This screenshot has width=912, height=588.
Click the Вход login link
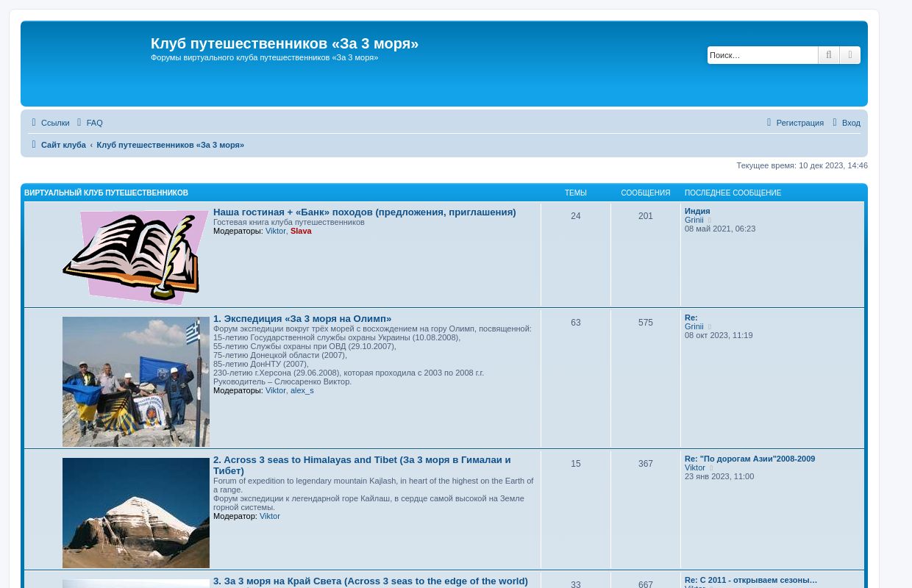(x=846, y=123)
